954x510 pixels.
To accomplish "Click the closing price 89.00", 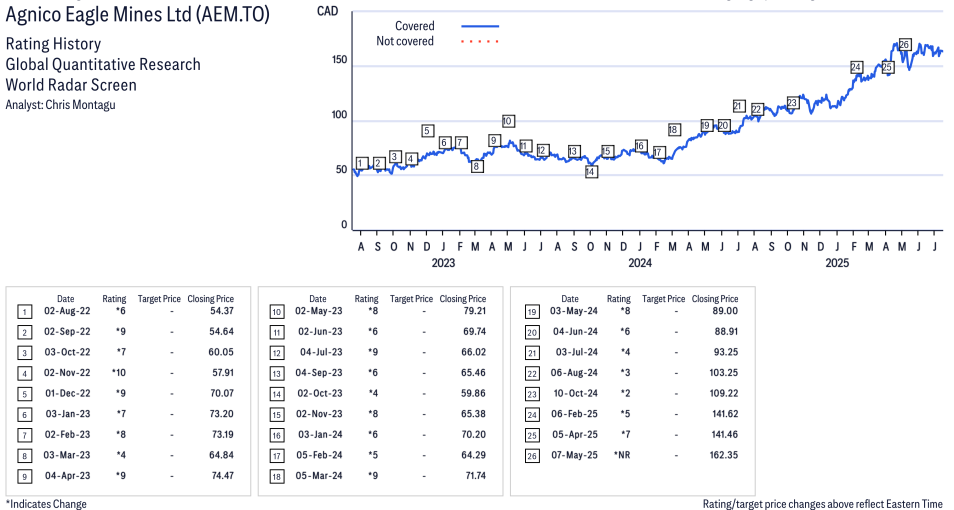I will tap(726, 311).
